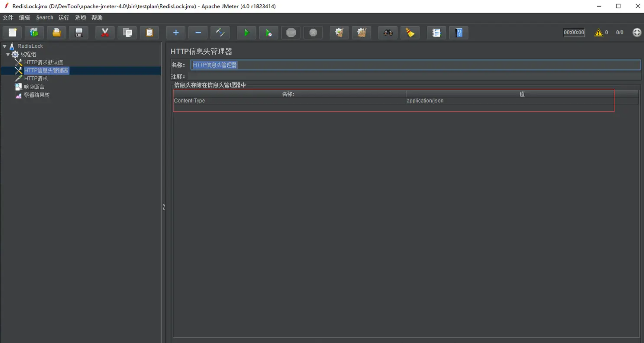Open the Templates toolbar icon

pyautogui.click(x=34, y=32)
